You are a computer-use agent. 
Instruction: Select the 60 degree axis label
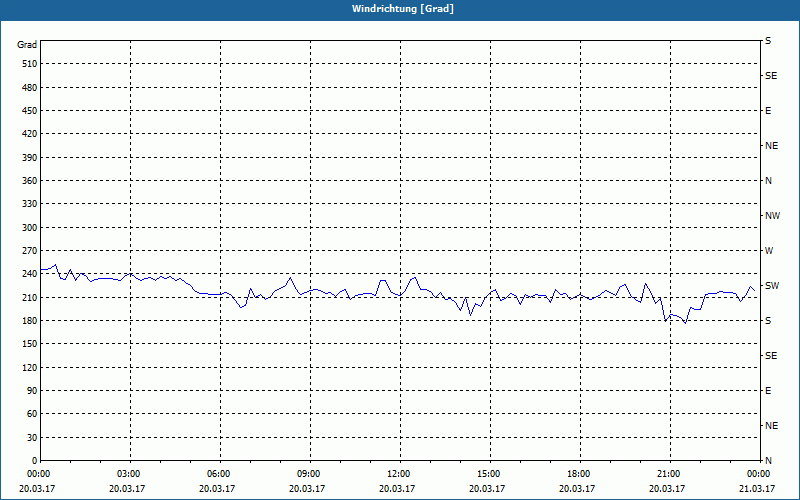[32, 414]
